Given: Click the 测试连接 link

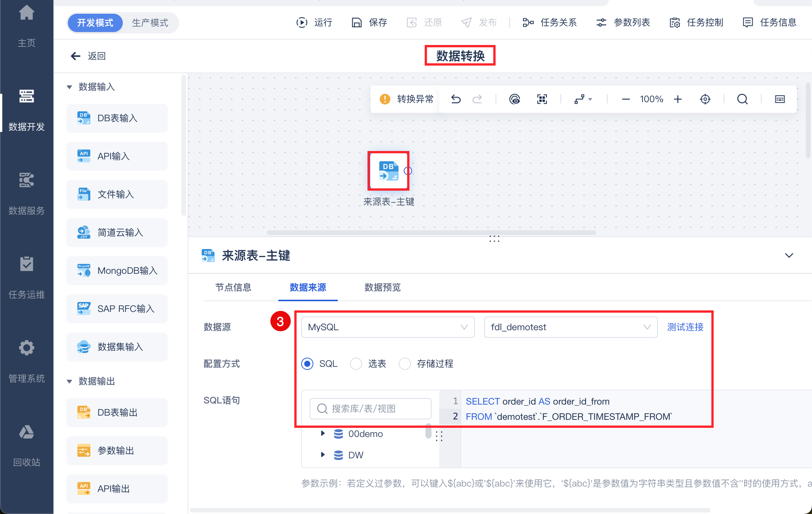Looking at the screenshot, I should coord(685,327).
